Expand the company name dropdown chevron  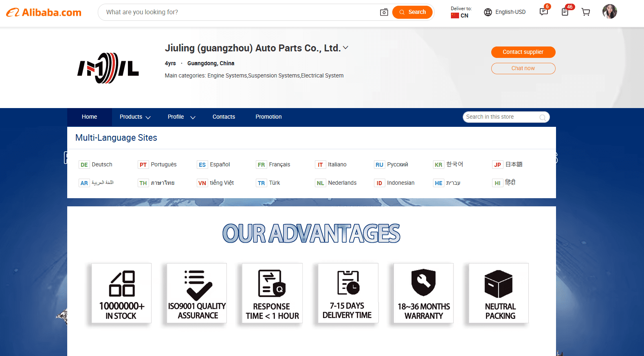(345, 48)
